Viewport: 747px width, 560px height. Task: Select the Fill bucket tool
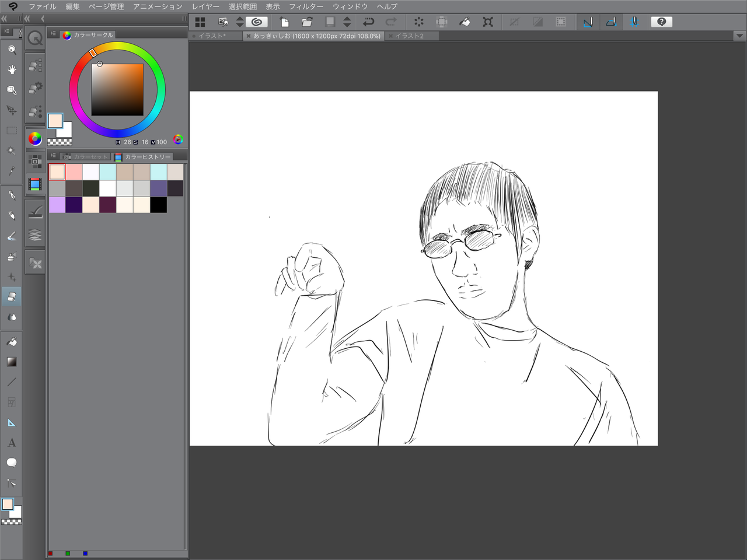point(12,341)
